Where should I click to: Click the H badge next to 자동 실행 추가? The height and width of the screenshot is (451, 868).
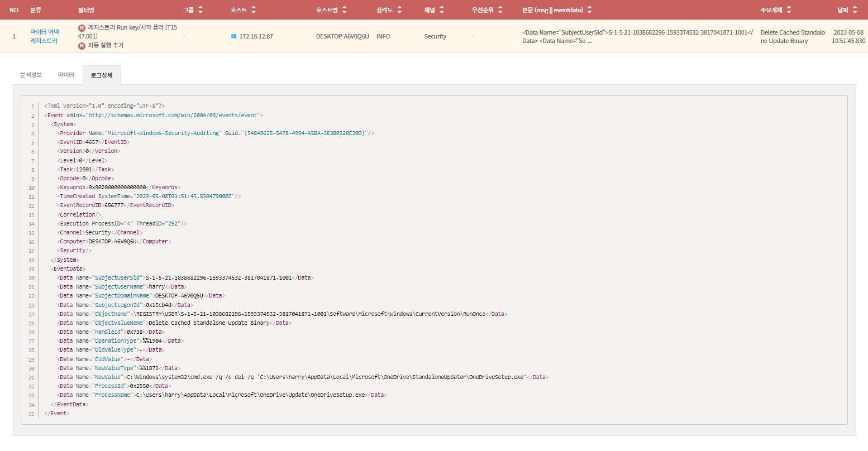click(82, 45)
